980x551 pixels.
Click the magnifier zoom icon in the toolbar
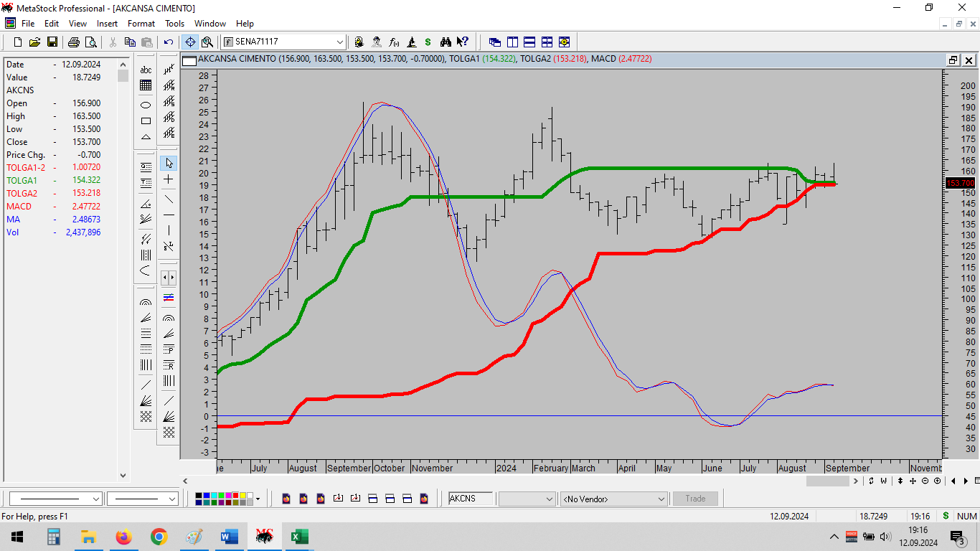tap(207, 42)
